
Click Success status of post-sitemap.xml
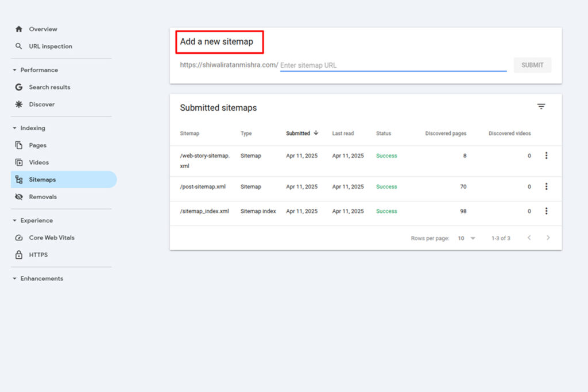386,187
